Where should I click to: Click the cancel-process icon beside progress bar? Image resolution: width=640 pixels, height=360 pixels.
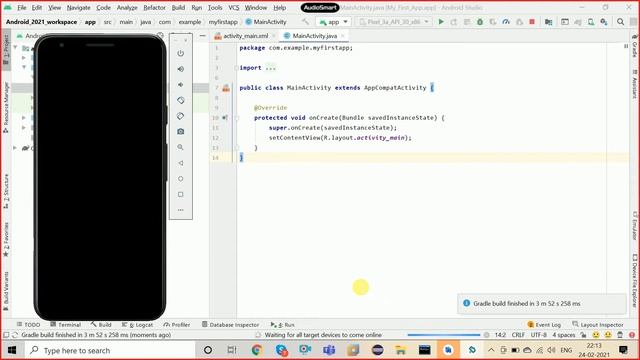[486, 335]
